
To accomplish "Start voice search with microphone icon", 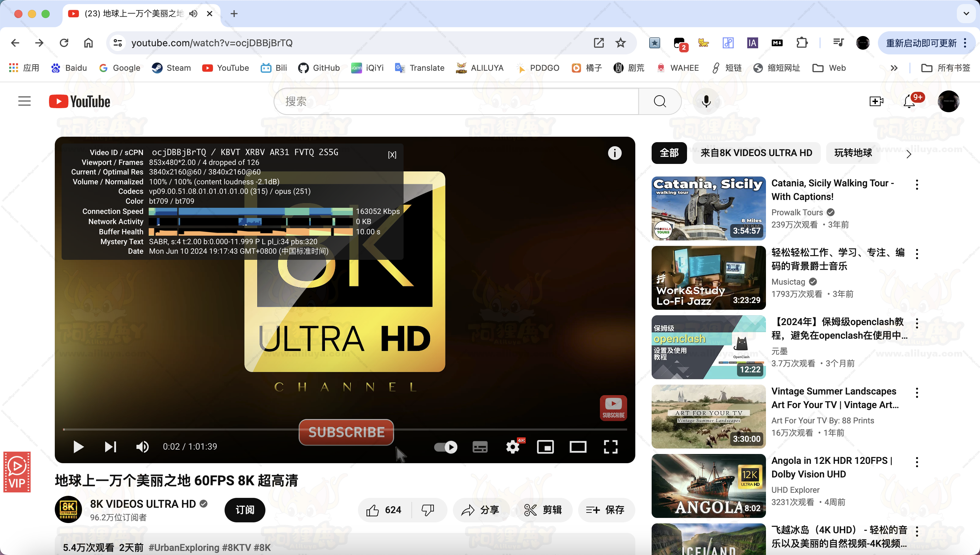I will tap(706, 101).
